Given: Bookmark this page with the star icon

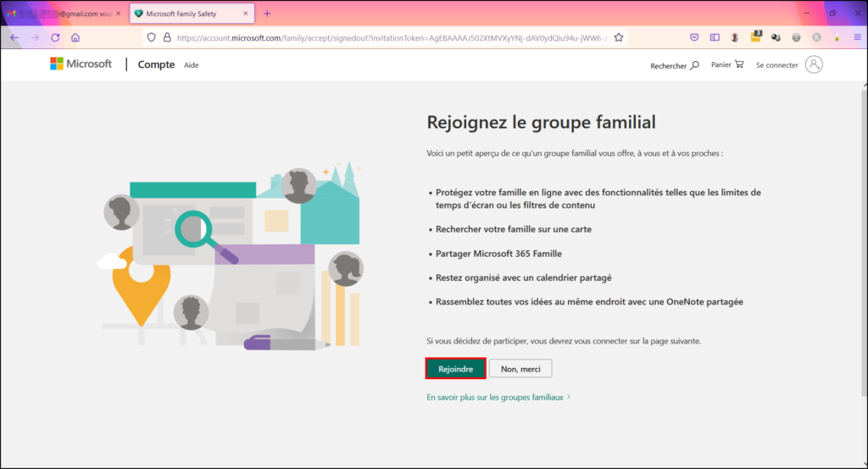Looking at the screenshot, I should (619, 37).
